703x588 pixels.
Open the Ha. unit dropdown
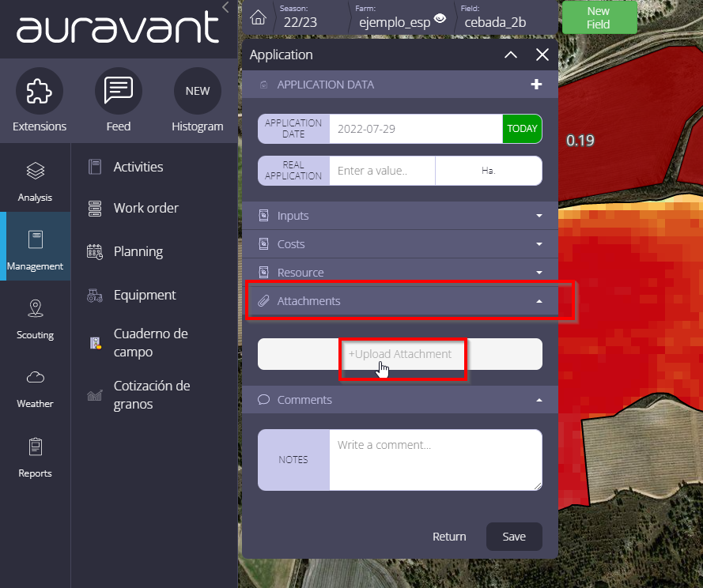[489, 171]
